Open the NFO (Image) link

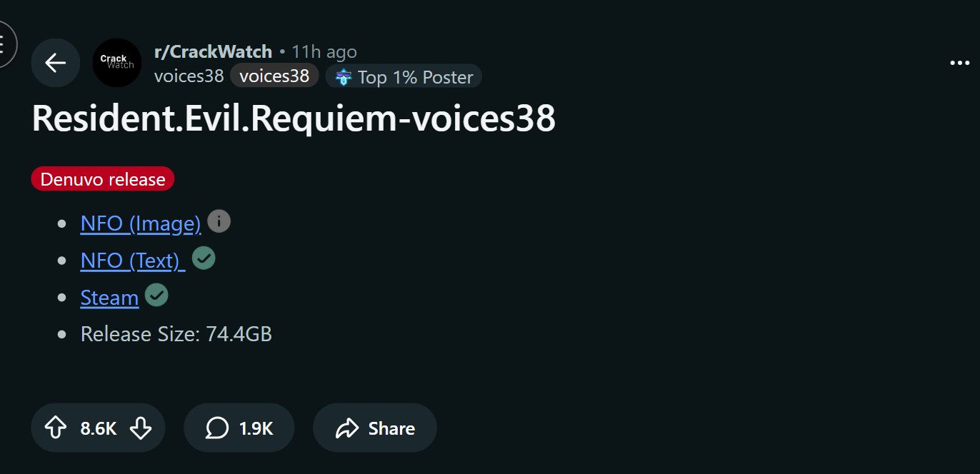pos(140,223)
